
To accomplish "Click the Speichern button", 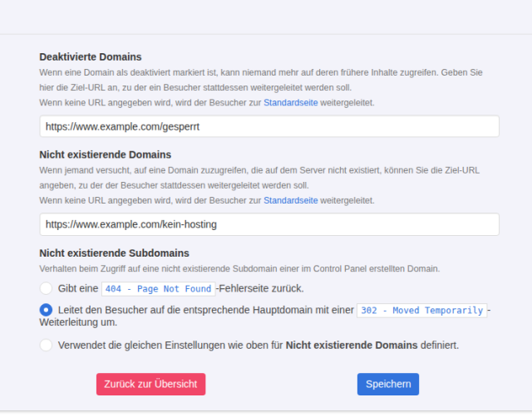I will pos(388,384).
